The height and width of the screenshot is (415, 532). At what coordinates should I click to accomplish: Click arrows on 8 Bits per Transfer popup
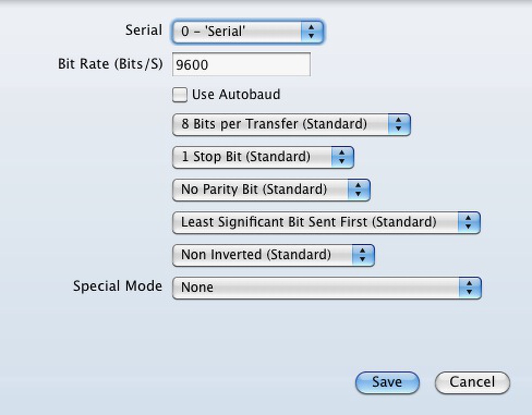tap(399, 124)
